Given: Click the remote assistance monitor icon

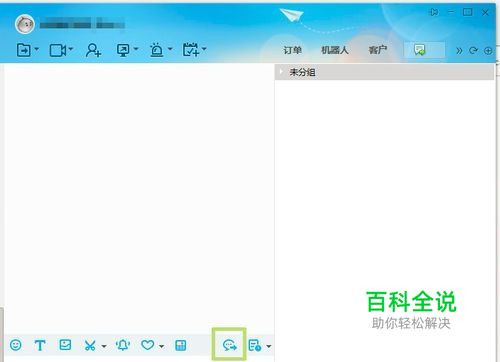Looking at the screenshot, I should tap(123, 50).
